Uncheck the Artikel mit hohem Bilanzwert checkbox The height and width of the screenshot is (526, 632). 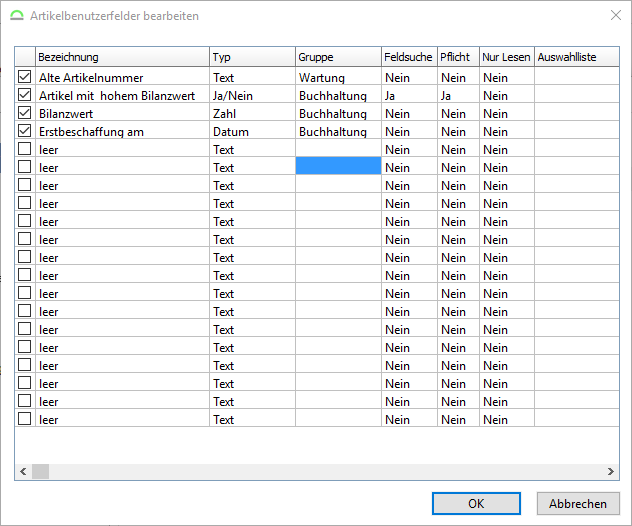click(25, 94)
